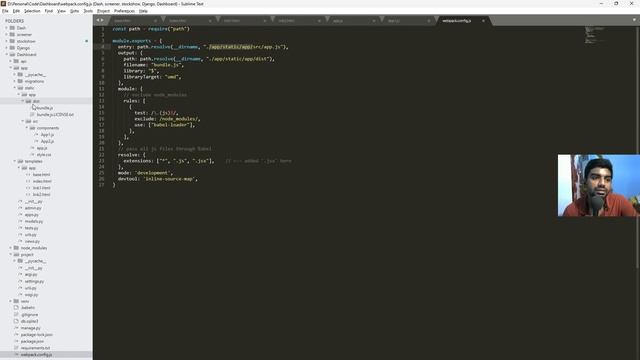Collapse the static folder arrow
The image size is (640, 360).
point(15,88)
